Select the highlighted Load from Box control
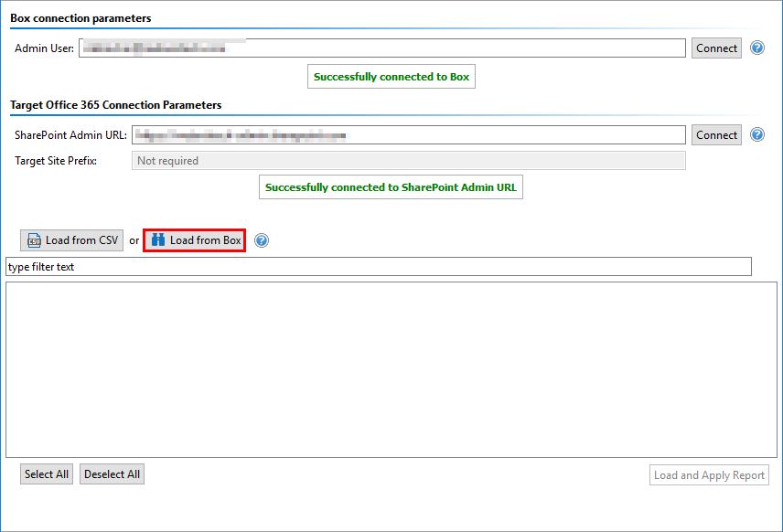783x532 pixels. [194, 240]
